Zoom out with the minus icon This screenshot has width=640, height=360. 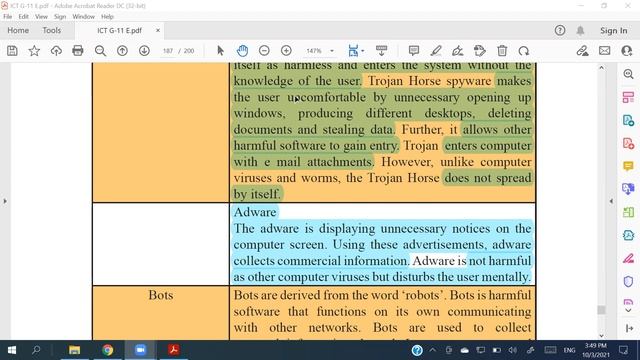[x=264, y=51]
